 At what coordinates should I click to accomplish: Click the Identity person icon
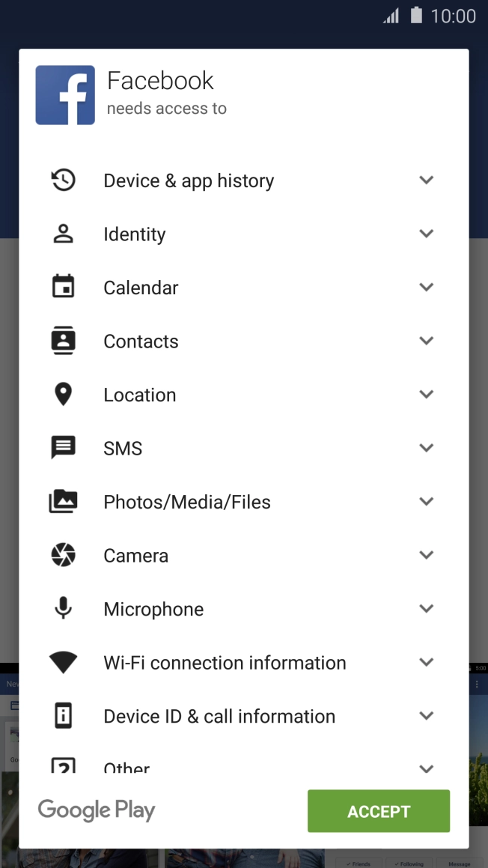point(64,233)
